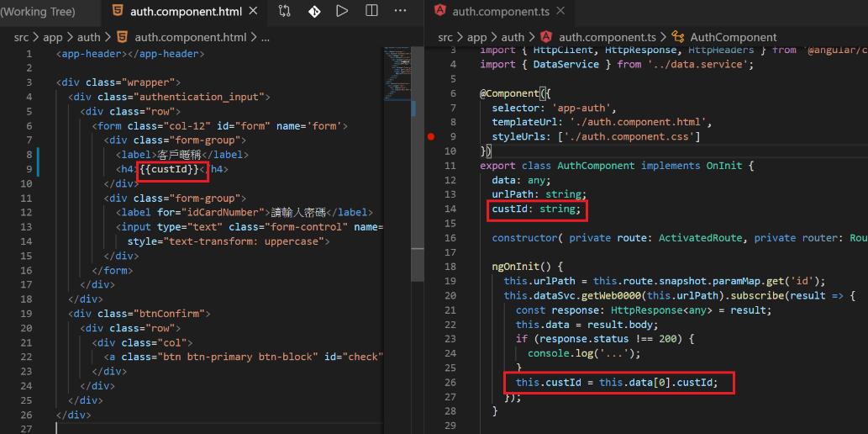Toggle the breakpoint dot on line 9
This screenshot has height=434, width=868.
(431, 136)
